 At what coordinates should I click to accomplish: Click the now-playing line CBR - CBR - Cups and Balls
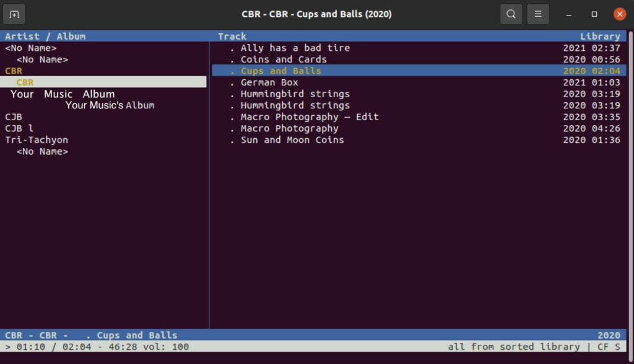pos(91,336)
